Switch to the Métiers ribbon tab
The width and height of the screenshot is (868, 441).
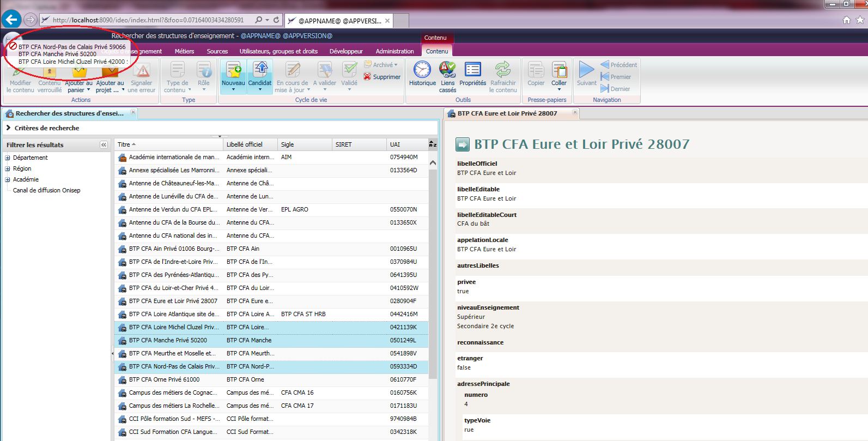[184, 51]
